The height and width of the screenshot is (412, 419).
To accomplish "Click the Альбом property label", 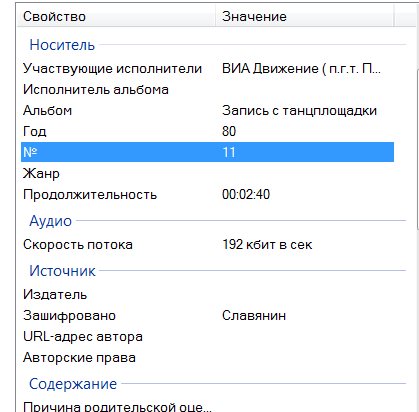I will pos(47,111).
